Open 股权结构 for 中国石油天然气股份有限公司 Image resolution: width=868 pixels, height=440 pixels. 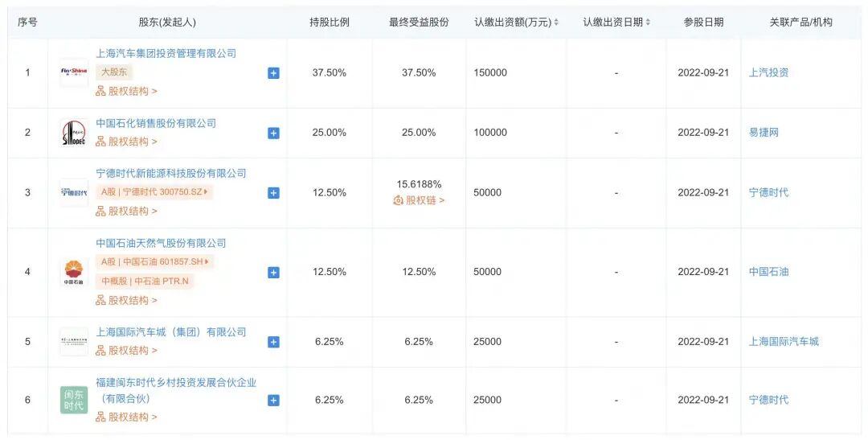[126, 300]
